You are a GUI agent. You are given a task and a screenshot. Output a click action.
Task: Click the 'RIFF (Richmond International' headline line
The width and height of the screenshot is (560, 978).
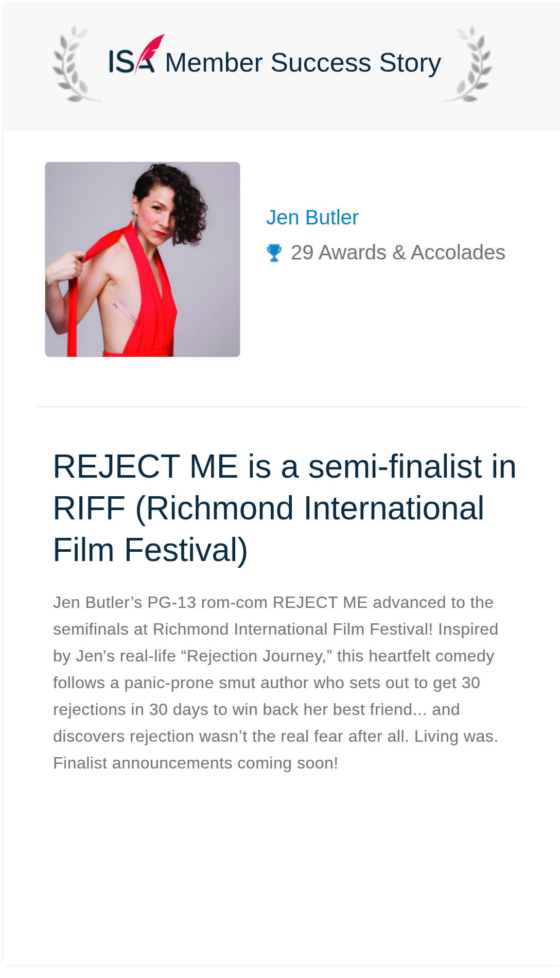tap(268, 508)
